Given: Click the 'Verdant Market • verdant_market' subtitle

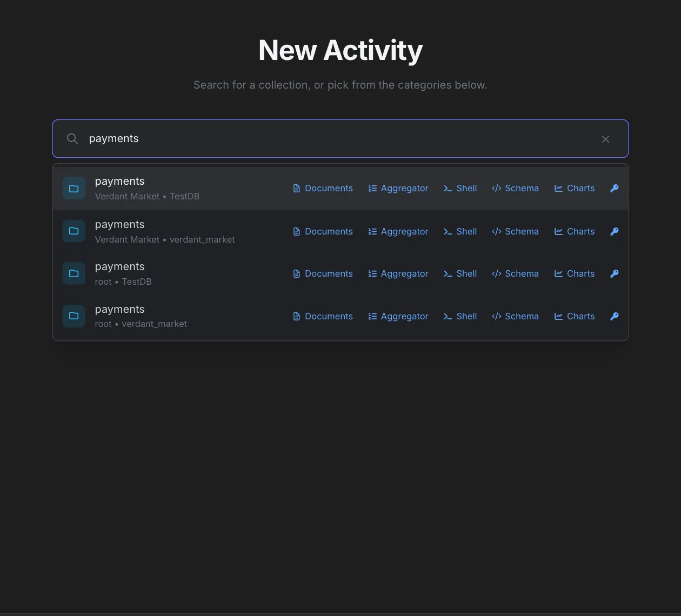Looking at the screenshot, I should (165, 239).
